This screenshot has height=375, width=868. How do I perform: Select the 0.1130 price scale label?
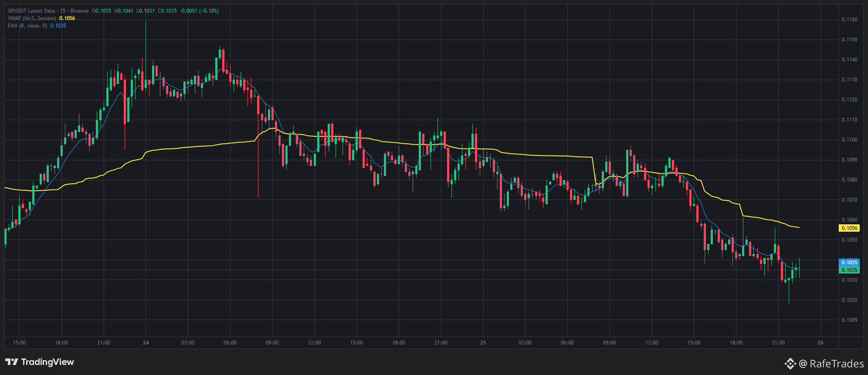tap(849, 80)
